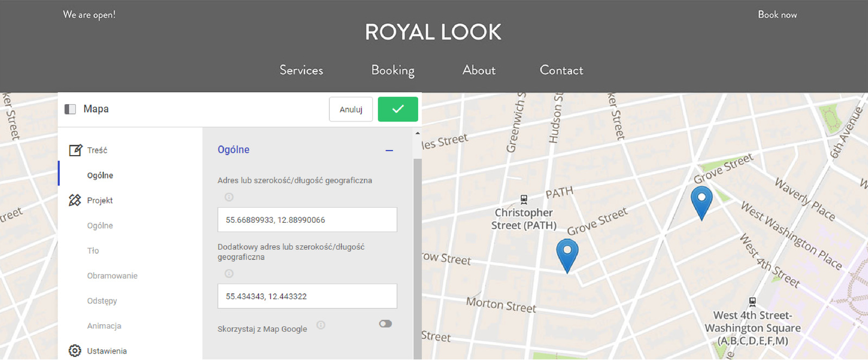Click the Morton Street label on the map
The height and width of the screenshot is (360, 868).
(501, 305)
